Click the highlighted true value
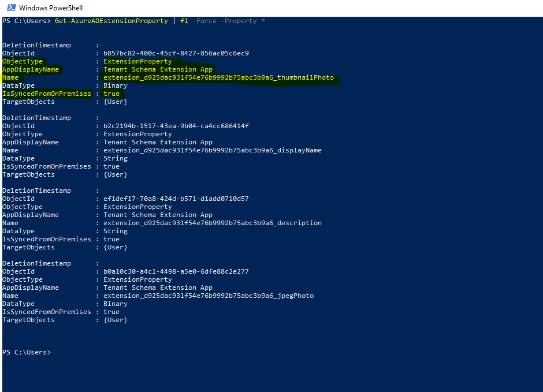543x392 pixels. [111, 94]
